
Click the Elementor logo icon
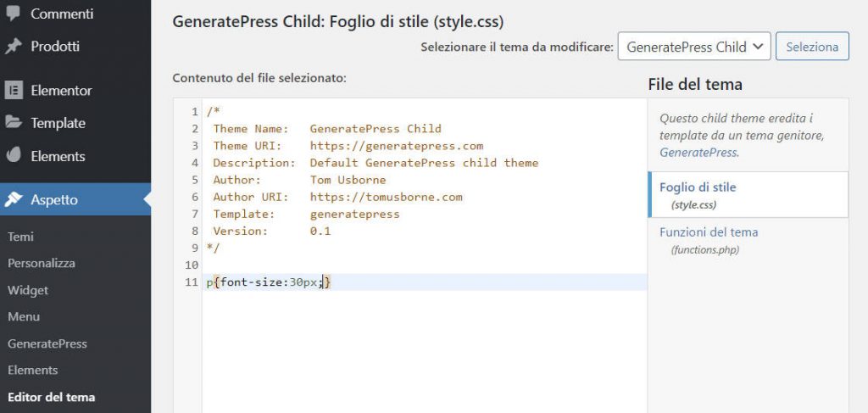tap(14, 90)
